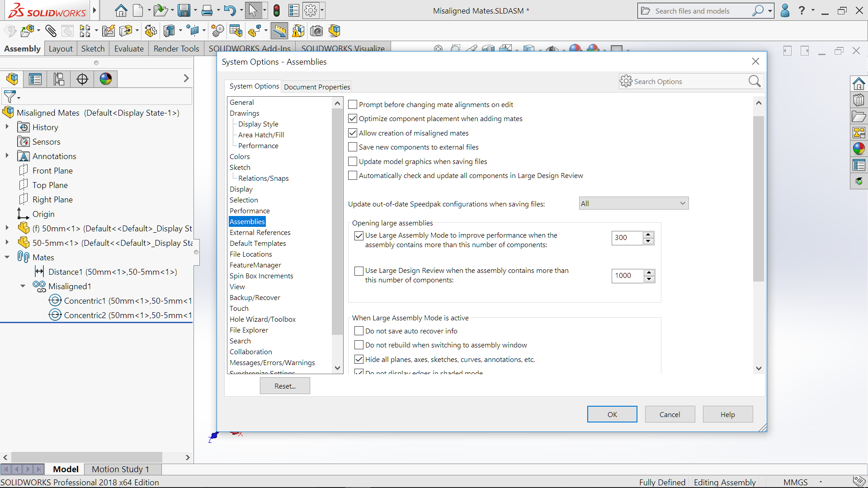Open the Evaluate ribbon tab
The height and width of the screenshot is (488, 868).
(129, 49)
